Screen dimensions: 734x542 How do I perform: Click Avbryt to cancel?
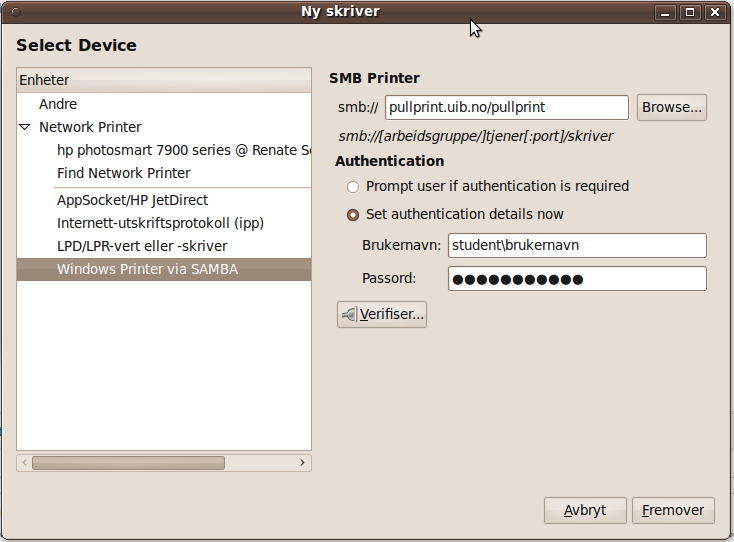(x=585, y=510)
